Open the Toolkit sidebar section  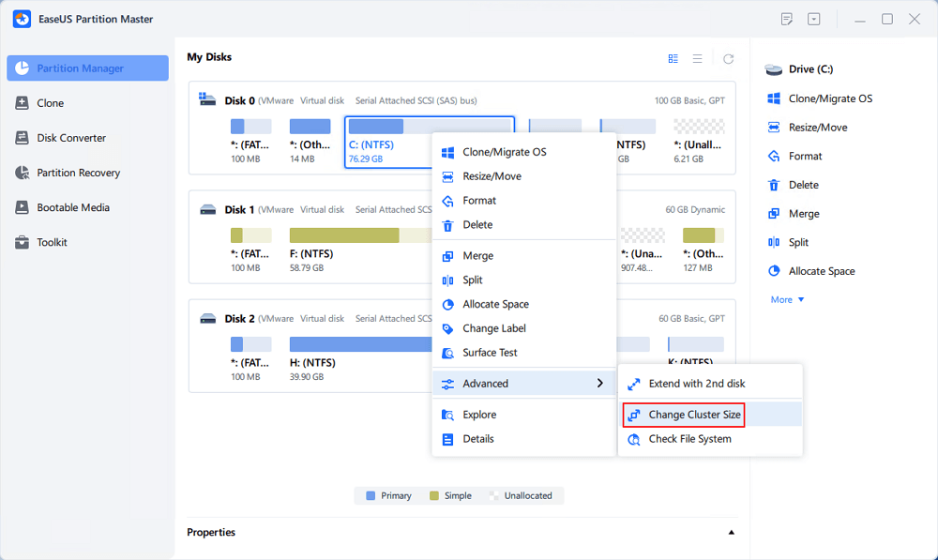(52, 242)
